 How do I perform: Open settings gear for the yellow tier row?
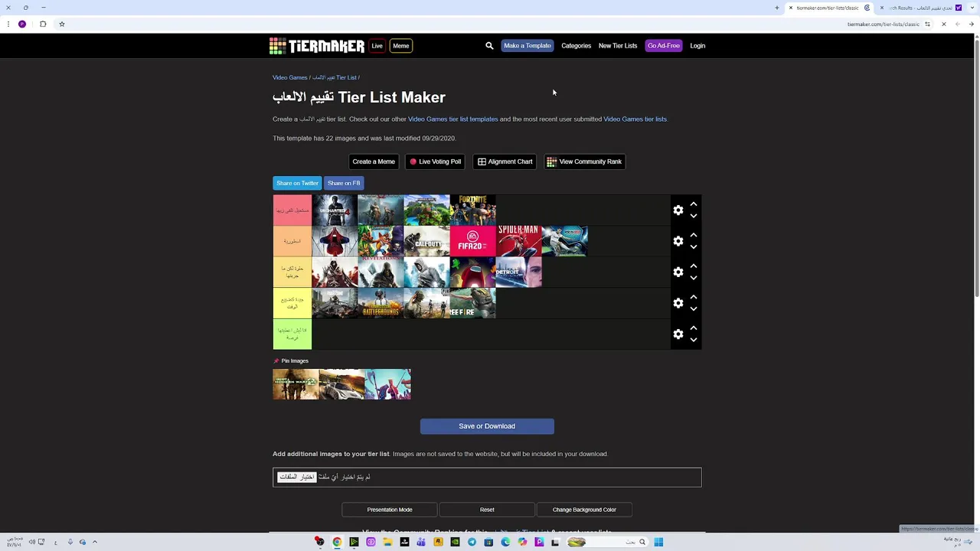coord(678,303)
